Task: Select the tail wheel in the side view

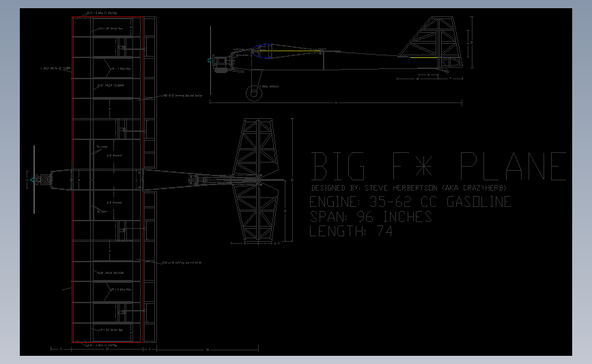Action: (447, 71)
